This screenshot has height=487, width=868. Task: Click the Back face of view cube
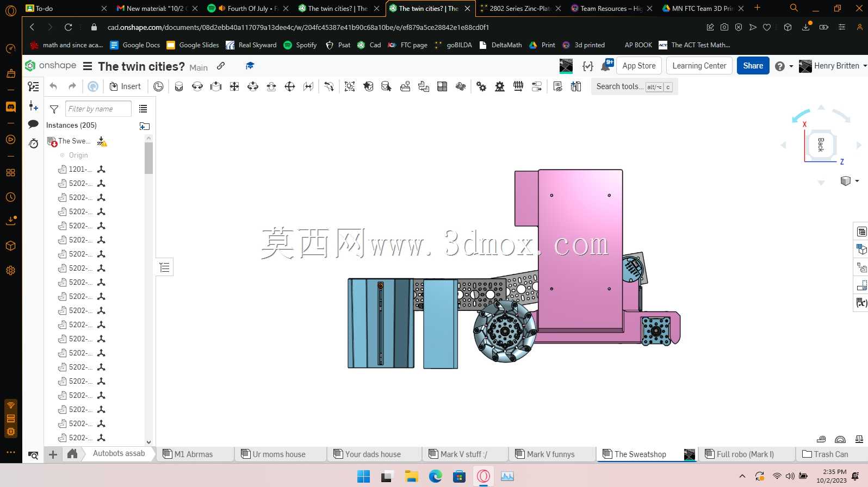(821, 145)
